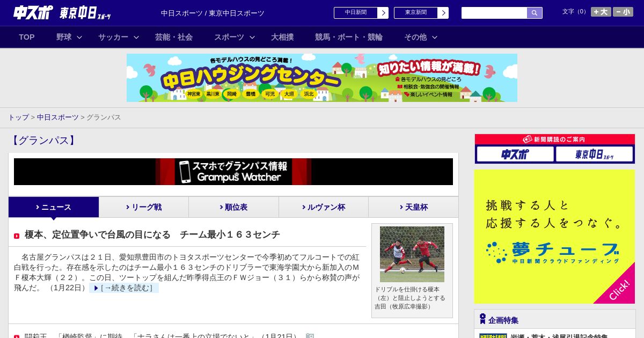Viewport: 644px width, 338px height.
Task: Click the Tokyo Chunichi Sports logo
Action: pos(85,13)
